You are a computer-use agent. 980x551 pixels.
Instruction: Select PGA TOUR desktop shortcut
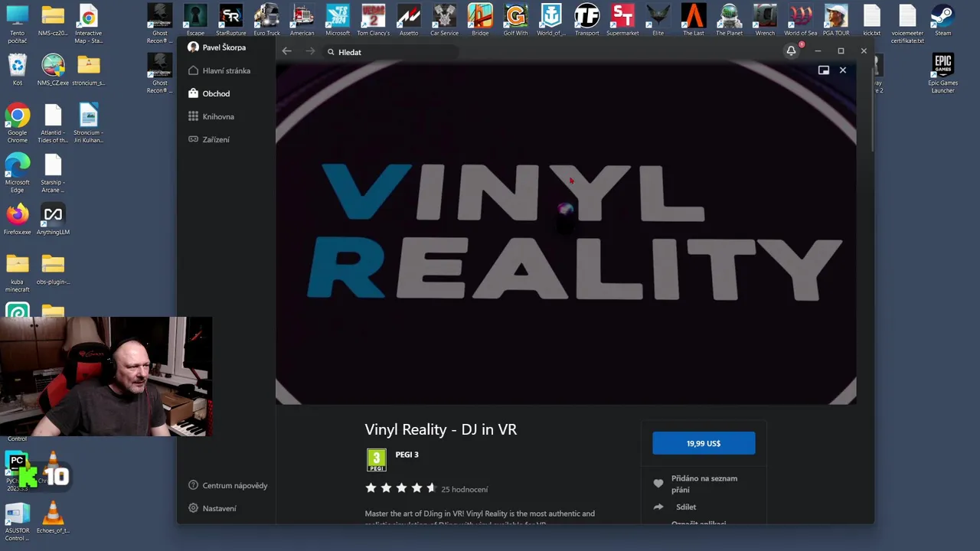tap(836, 21)
